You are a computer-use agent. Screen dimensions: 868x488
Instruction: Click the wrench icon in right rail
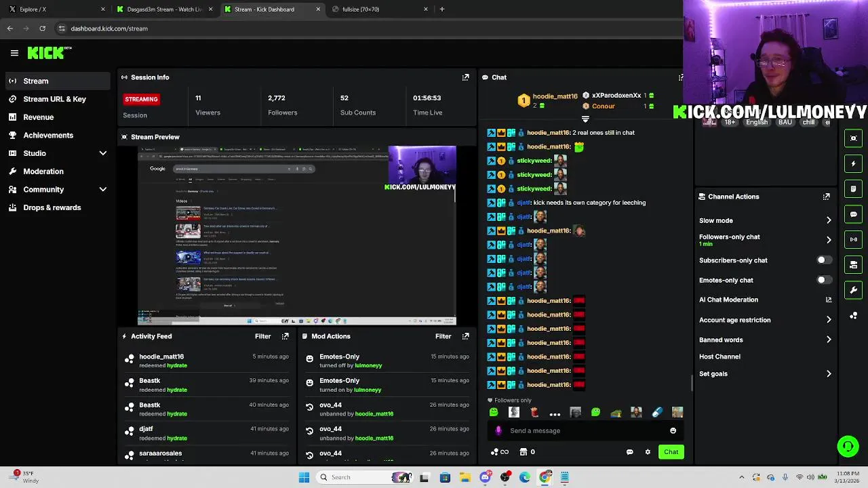coord(854,290)
